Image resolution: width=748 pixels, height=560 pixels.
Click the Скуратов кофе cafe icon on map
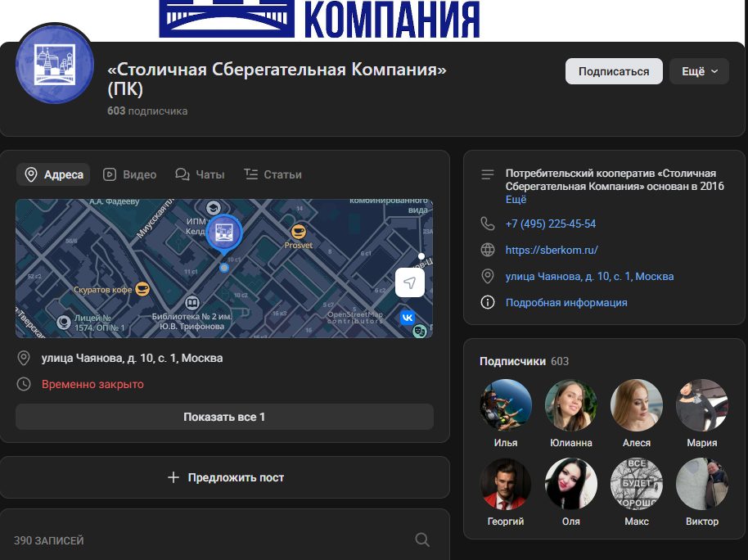pyautogui.click(x=142, y=289)
